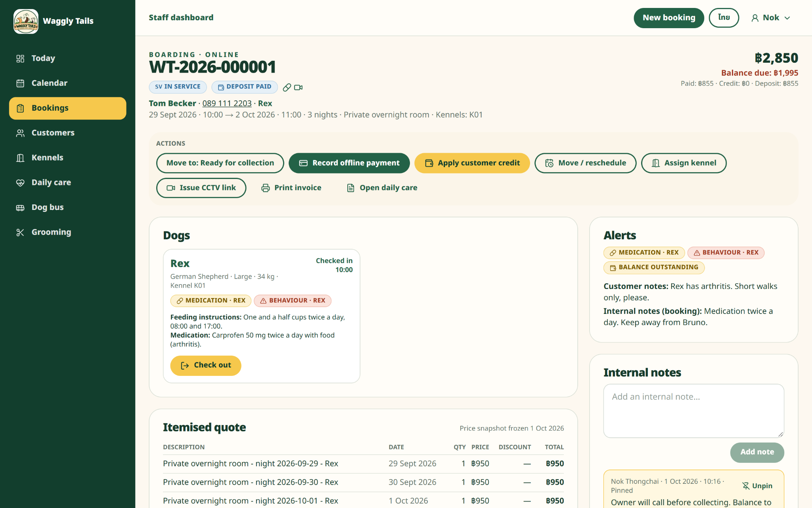Expand the Nok user menu
This screenshot has height=508, width=812.
point(771,18)
